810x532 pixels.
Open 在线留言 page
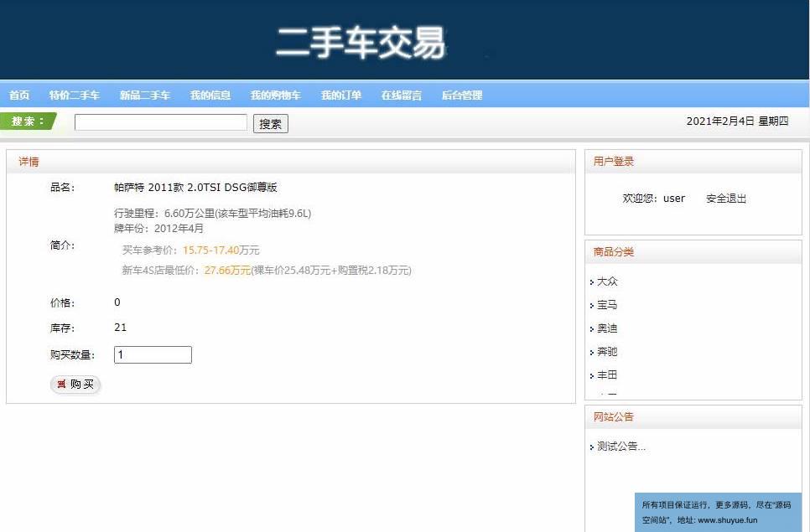[x=402, y=95]
